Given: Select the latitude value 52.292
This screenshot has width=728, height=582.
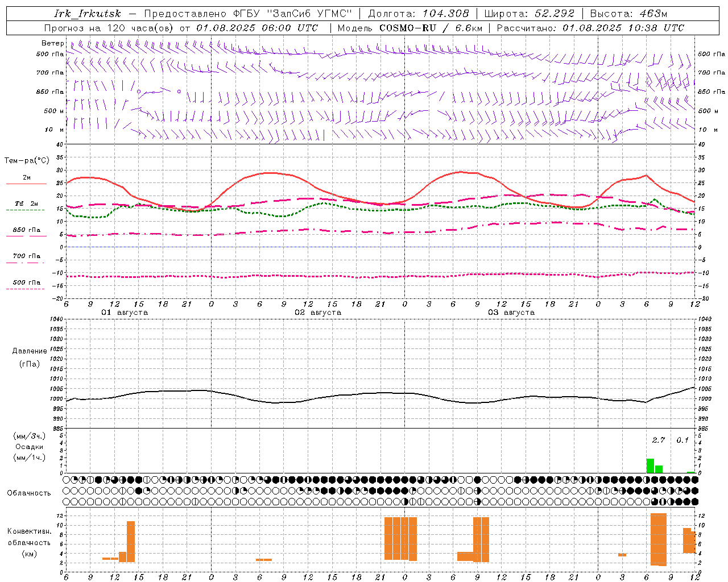Looking at the screenshot, I should [x=555, y=14].
